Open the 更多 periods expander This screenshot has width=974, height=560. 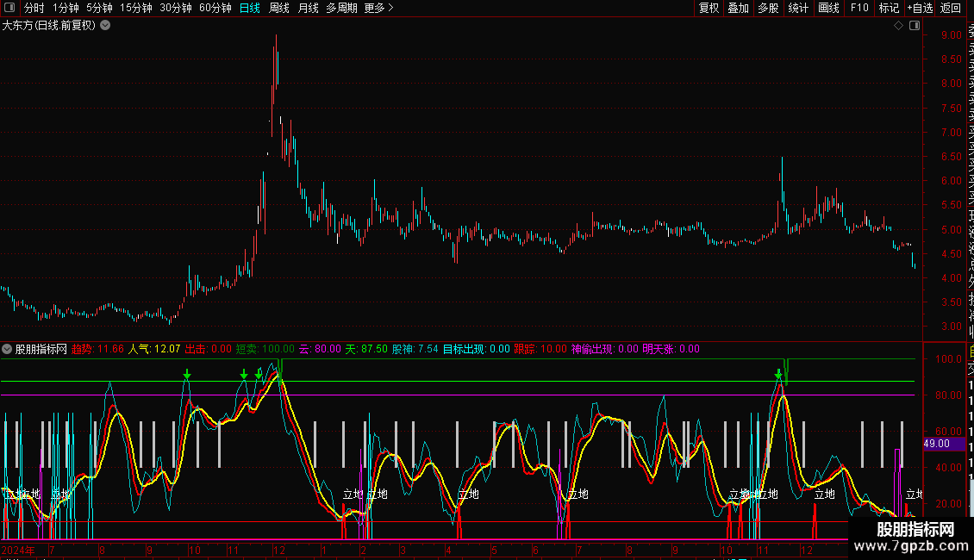coord(378,8)
